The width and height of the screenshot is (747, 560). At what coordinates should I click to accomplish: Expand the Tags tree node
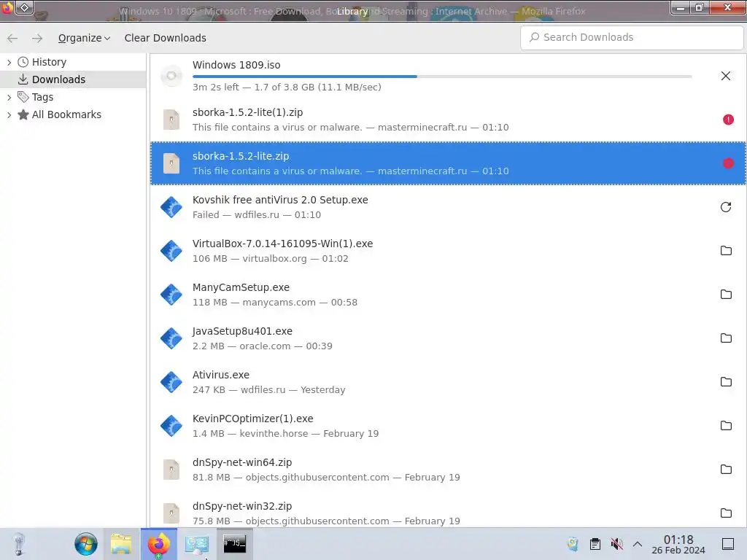(9, 97)
